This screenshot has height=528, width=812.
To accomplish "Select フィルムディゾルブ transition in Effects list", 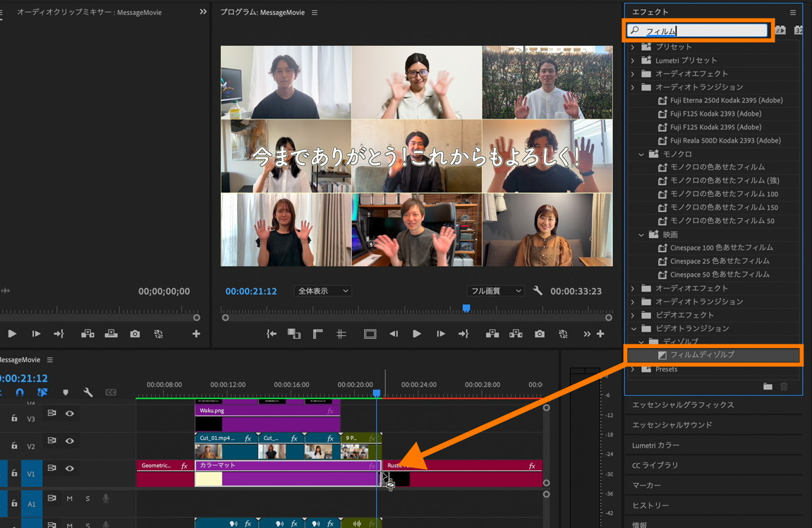I will coord(701,355).
